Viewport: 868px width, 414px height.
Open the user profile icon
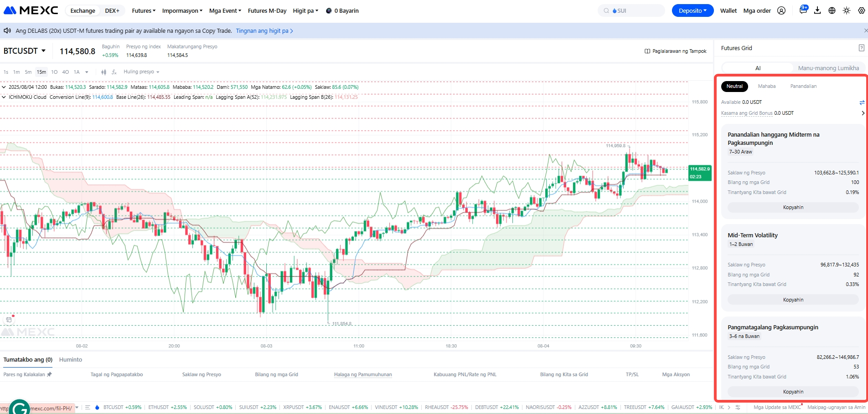tap(781, 10)
